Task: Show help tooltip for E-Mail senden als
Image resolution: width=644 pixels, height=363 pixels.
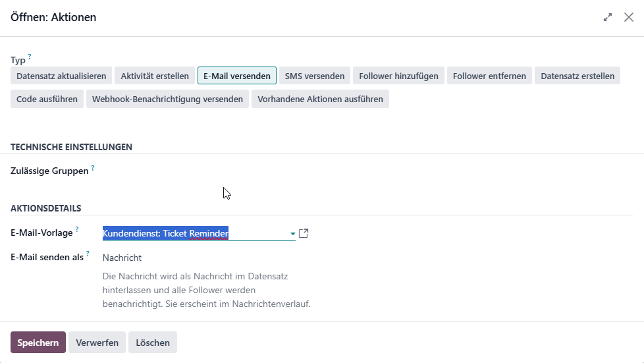Action: click(x=88, y=254)
